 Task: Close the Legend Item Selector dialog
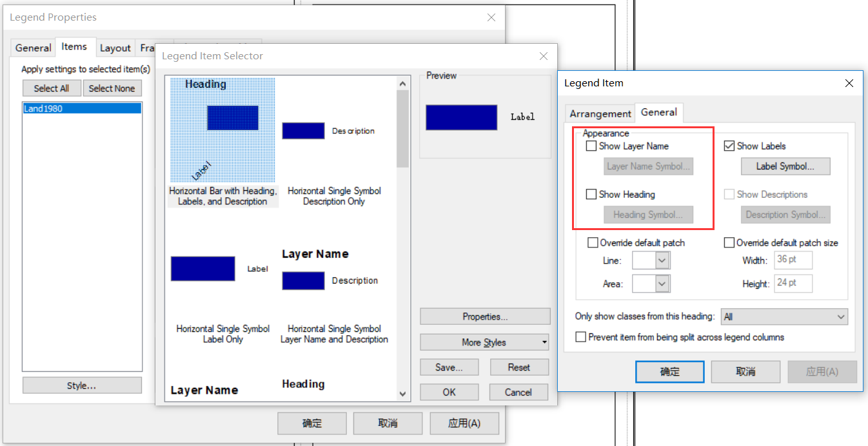click(x=544, y=56)
